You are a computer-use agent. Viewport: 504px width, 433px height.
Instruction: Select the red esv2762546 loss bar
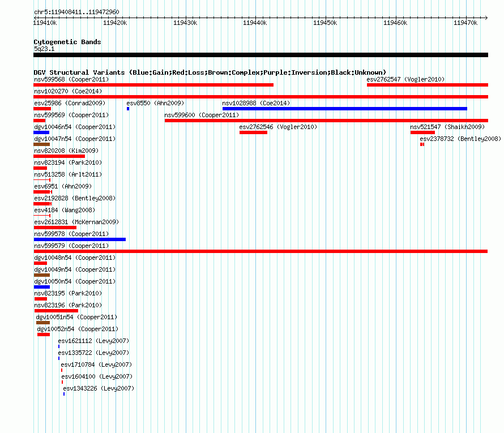pos(253,132)
